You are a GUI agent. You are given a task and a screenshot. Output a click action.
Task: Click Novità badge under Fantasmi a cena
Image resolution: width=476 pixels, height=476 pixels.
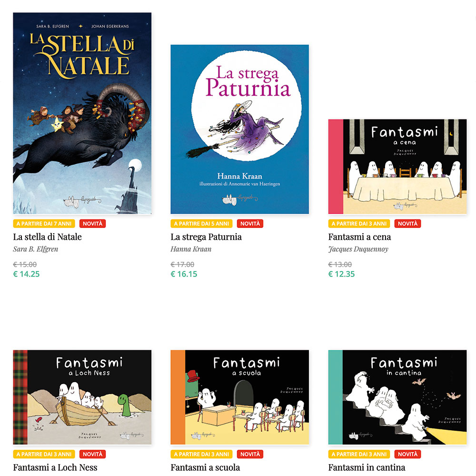pos(408,224)
